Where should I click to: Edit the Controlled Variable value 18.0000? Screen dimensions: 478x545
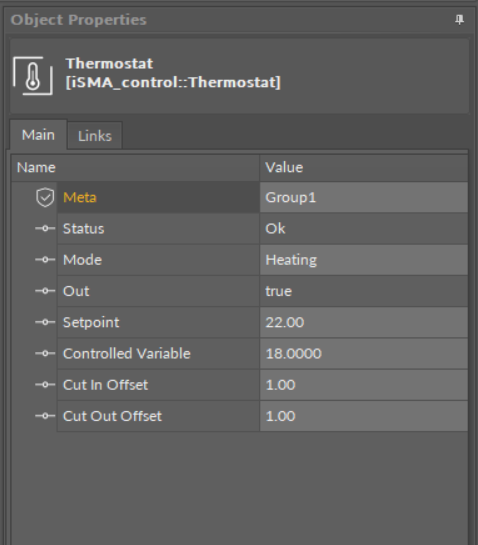[364, 353]
